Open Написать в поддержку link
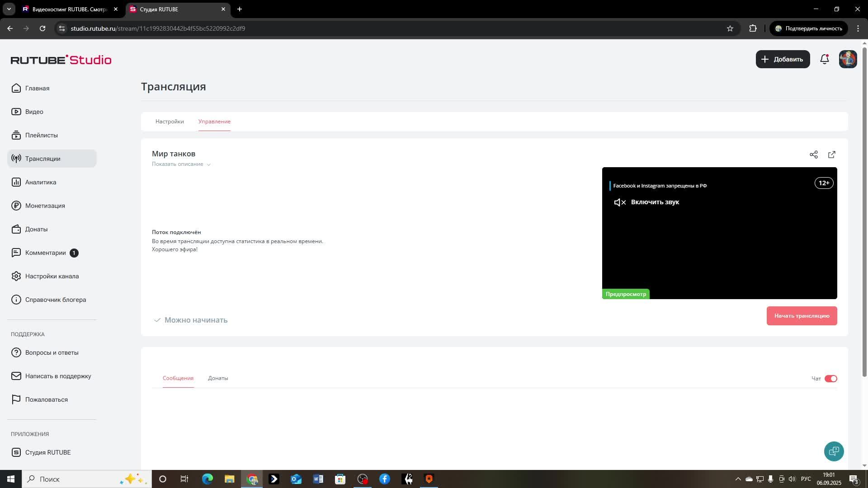Screen dimensions: 868x488 [58, 376]
